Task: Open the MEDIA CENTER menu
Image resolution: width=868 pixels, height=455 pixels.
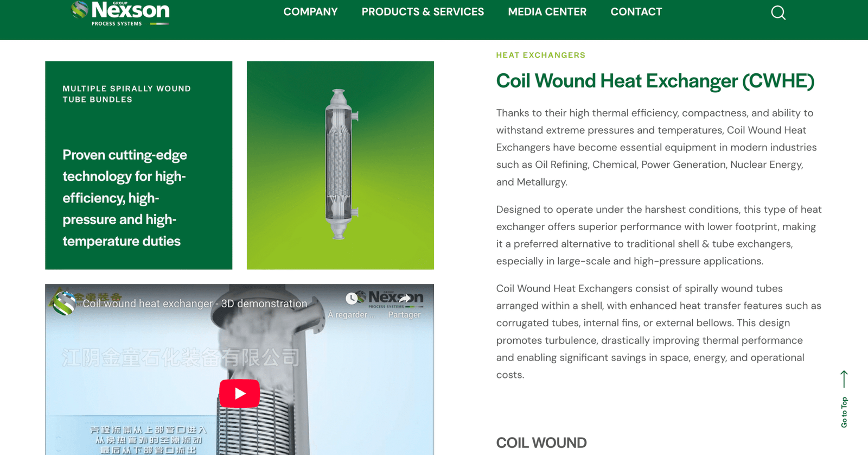Action: tap(547, 12)
